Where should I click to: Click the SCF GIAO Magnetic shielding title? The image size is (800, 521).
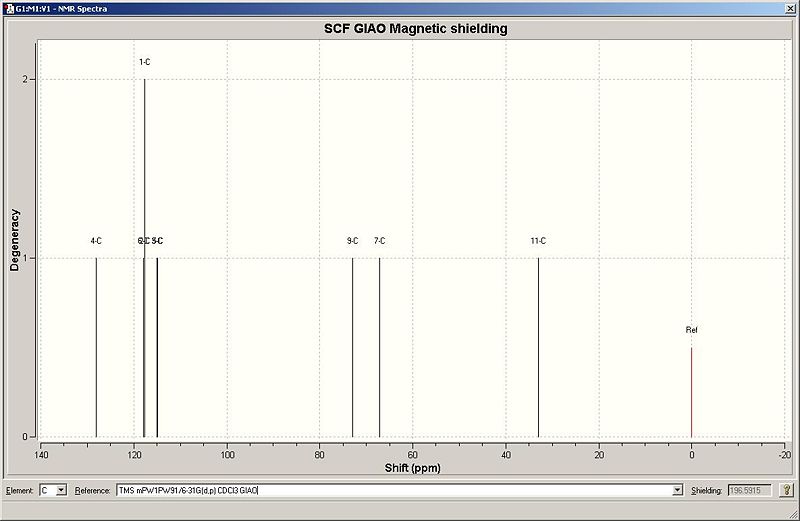click(x=416, y=29)
